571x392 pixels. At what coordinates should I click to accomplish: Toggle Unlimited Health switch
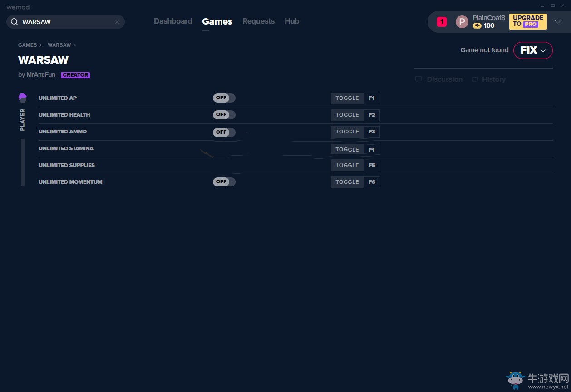click(224, 115)
